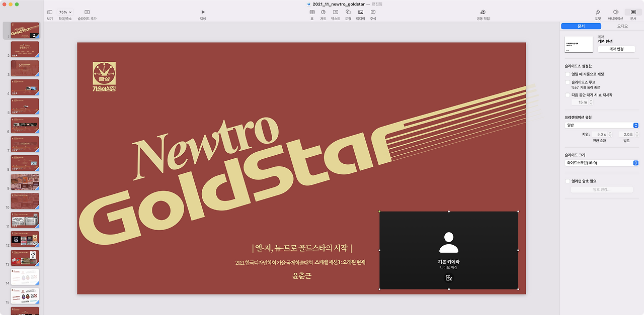This screenshot has height=315, width=644.
Task: Open the 보기 (View) toolbar menu
Action: coord(50,12)
